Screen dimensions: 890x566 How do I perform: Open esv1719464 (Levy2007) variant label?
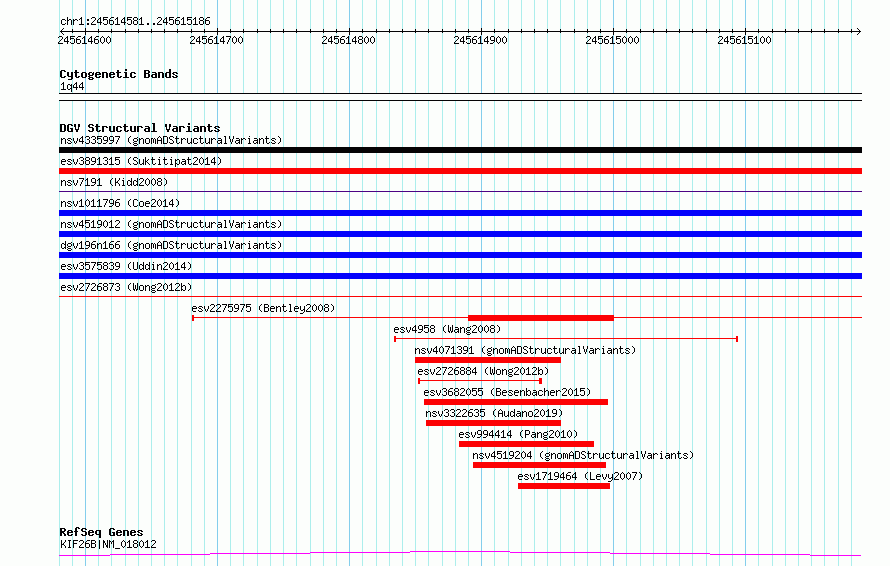[580, 476]
